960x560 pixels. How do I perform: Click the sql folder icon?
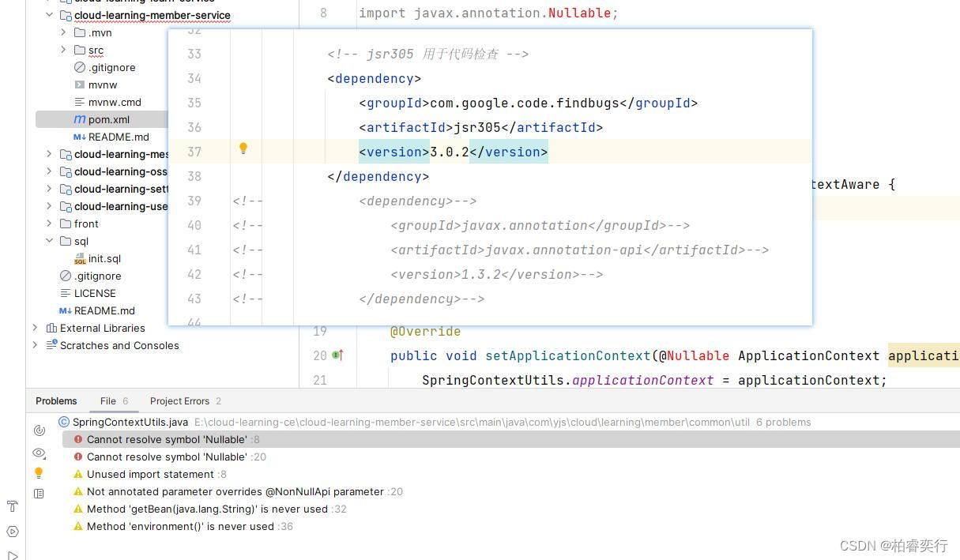pyautogui.click(x=66, y=241)
